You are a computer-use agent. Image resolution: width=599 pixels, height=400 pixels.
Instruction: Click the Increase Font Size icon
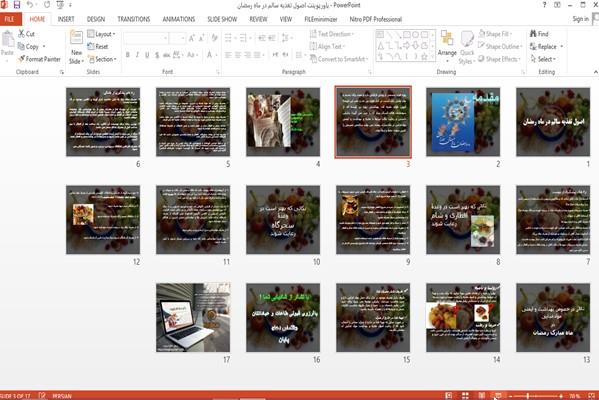192,38
